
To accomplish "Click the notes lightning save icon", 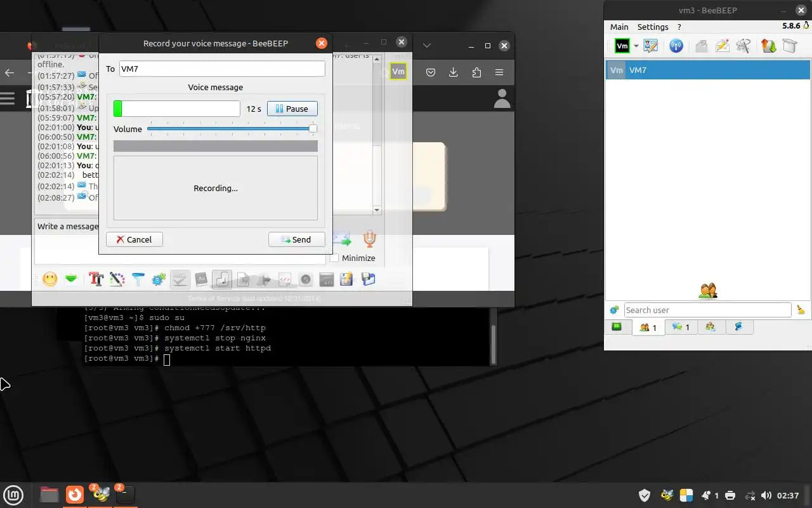I will pos(346,279).
